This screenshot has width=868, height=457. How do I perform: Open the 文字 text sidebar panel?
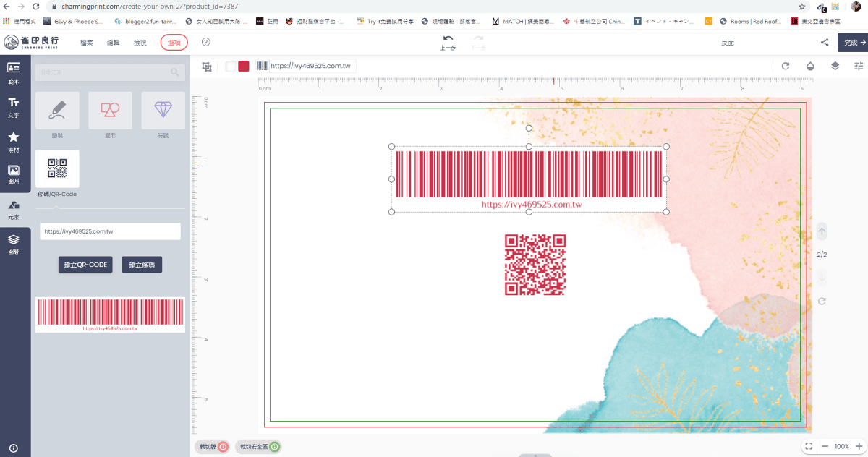pos(14,108)
